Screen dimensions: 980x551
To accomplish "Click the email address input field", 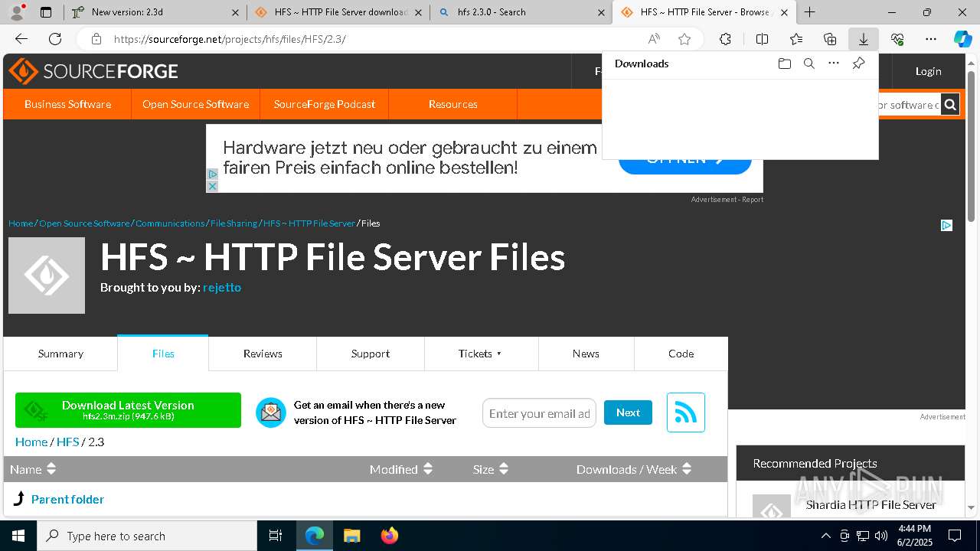I will (x=539, y=413).
